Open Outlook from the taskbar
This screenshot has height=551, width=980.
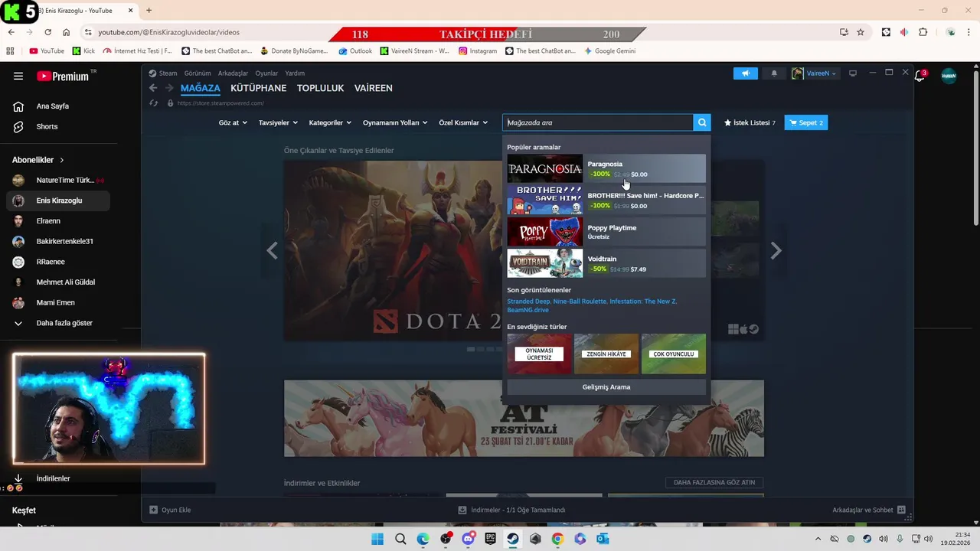coord(603,539)
